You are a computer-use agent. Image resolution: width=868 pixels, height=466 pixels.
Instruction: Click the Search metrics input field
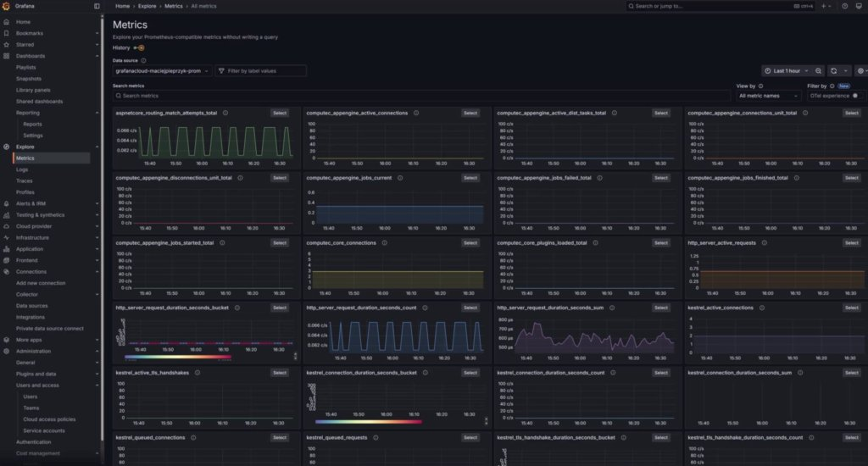point(420,96)
